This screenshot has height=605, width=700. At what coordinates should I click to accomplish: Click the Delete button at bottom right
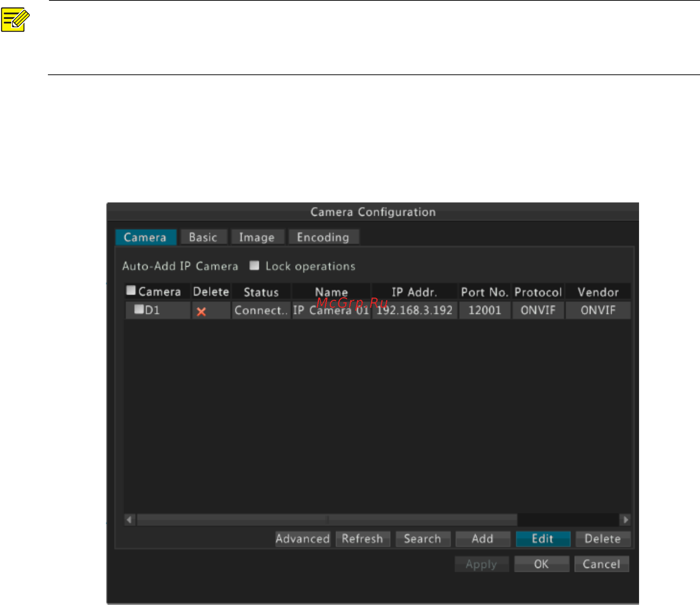pos(603,539)
